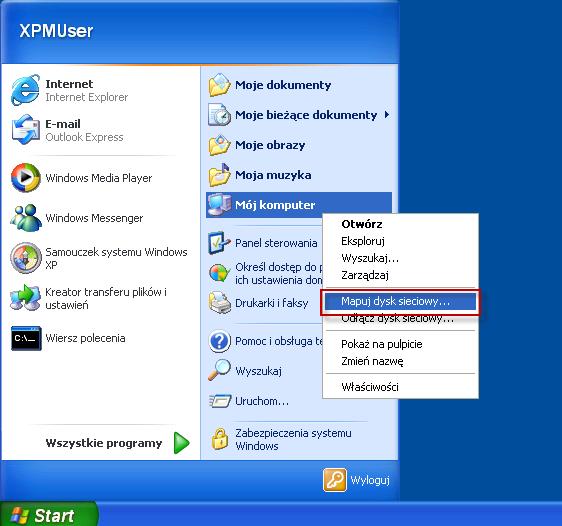Open the Panel sterowania label
The width and height of the screenshot is (562, 526).
[276, 243]
